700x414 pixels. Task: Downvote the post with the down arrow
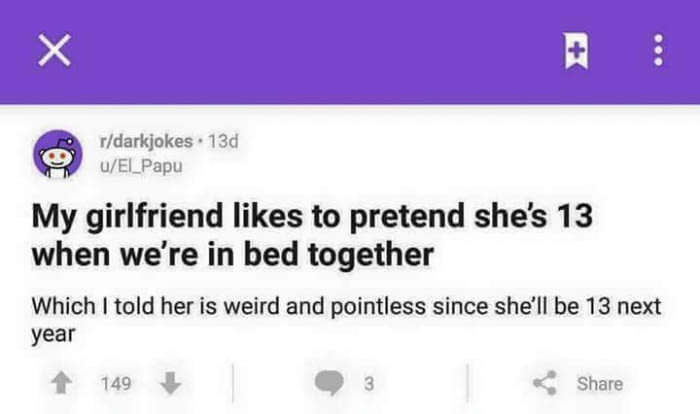click(x=171, y=383)
